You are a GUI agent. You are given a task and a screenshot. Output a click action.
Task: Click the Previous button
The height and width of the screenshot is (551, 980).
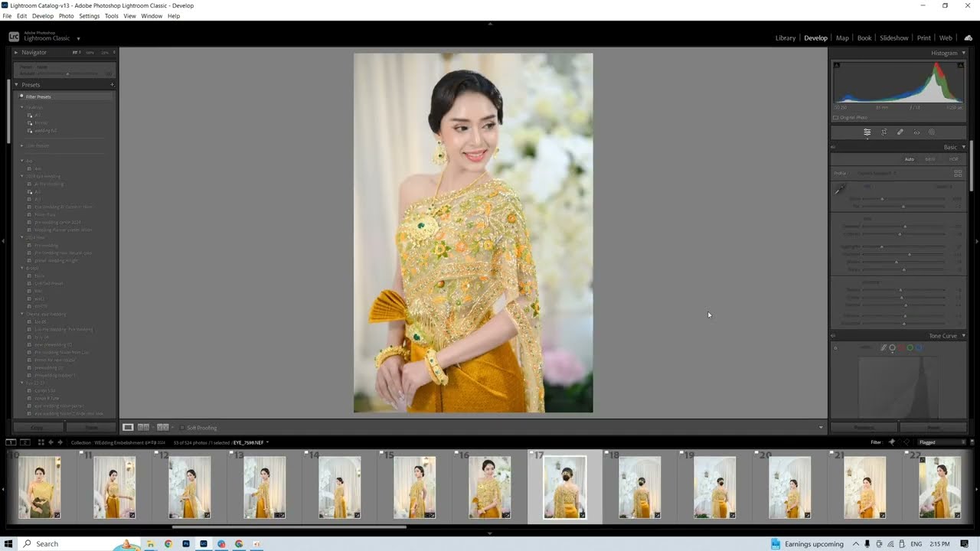pyautogui.click(x=864, y=428)
